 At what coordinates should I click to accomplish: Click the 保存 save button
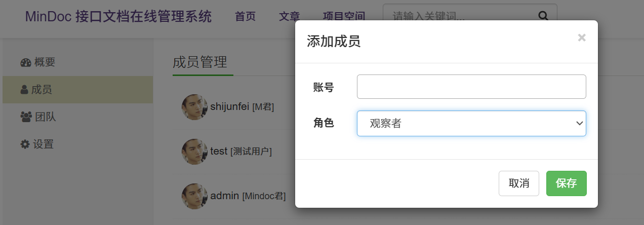pos(566,183)
